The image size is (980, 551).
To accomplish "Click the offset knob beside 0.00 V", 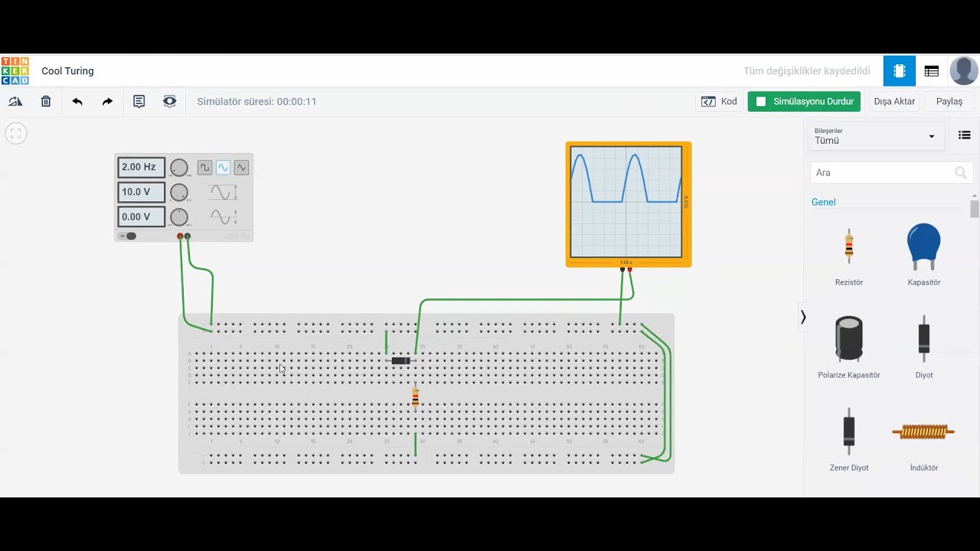I will click(179, 217).
